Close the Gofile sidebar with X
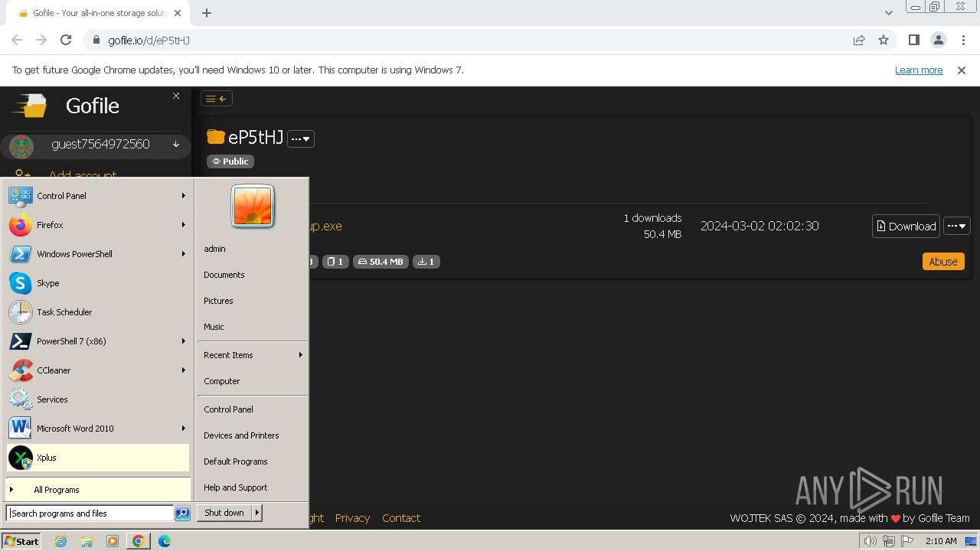The height and width of the screenshot is (551, 980). coord(176,96)
